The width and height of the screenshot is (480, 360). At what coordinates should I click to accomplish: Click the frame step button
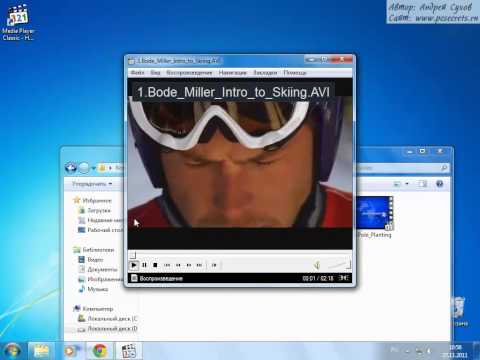tap(214, 265)
